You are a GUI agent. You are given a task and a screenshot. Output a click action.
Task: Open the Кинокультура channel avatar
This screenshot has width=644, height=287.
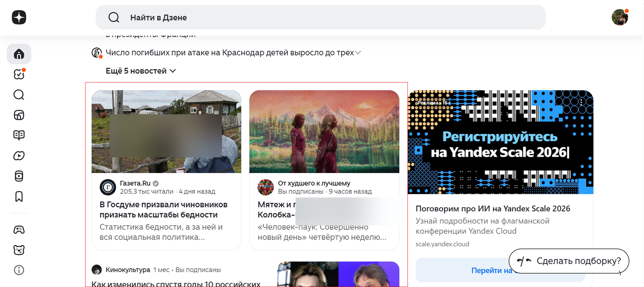tap(97, 270)
